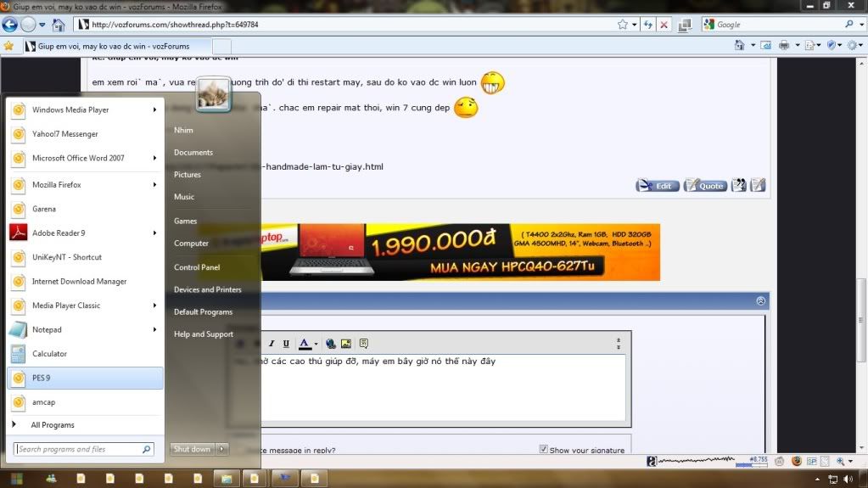The width and height of the screenshot is (868, 488).
Task: Open a new blank tab
Action: (221, 47)
